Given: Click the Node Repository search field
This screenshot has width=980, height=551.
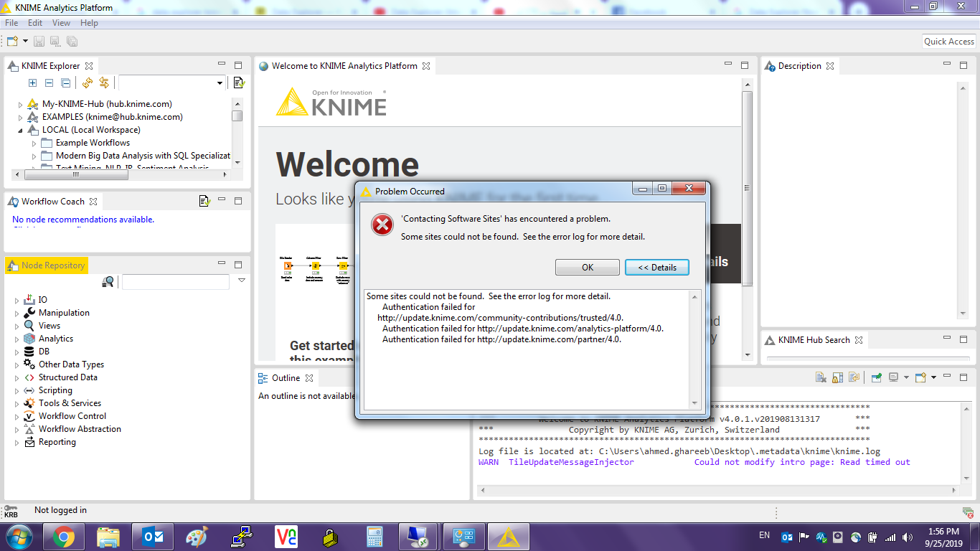Looking at the screenshot, I should (x=176, y=282).
